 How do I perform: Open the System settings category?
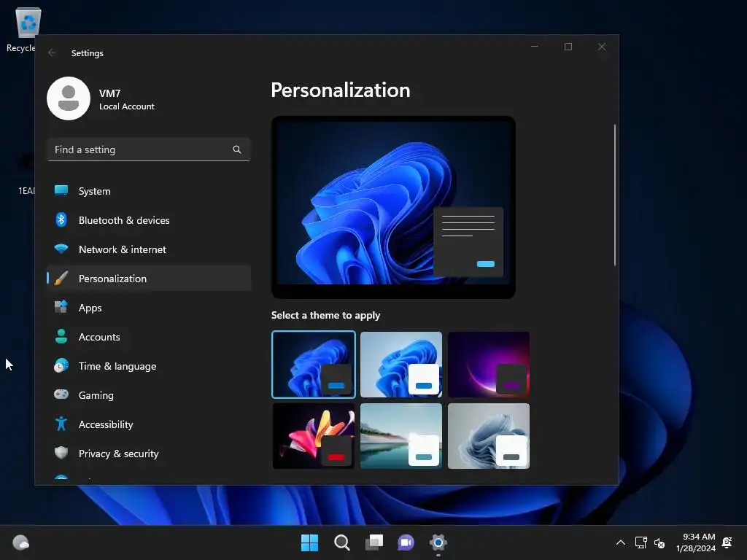pyautogui.click(x=149, y=191)
